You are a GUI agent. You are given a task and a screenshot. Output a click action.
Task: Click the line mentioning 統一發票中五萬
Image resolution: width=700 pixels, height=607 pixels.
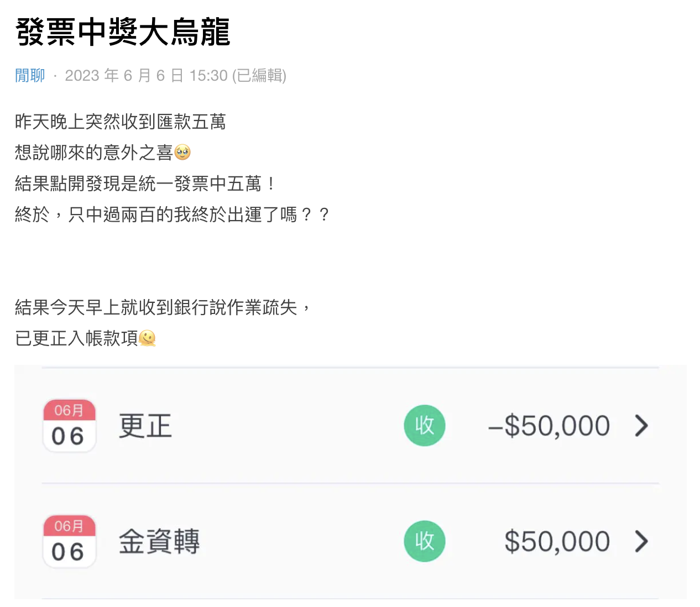(145, 184)
